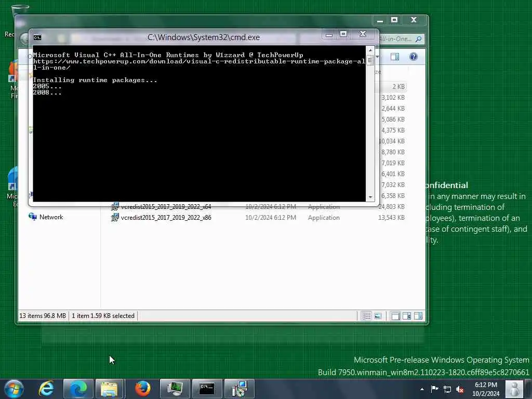This screenshot has height=399, width=532.
Task: Maximize the Explorer window
Action: pos(394,20)
